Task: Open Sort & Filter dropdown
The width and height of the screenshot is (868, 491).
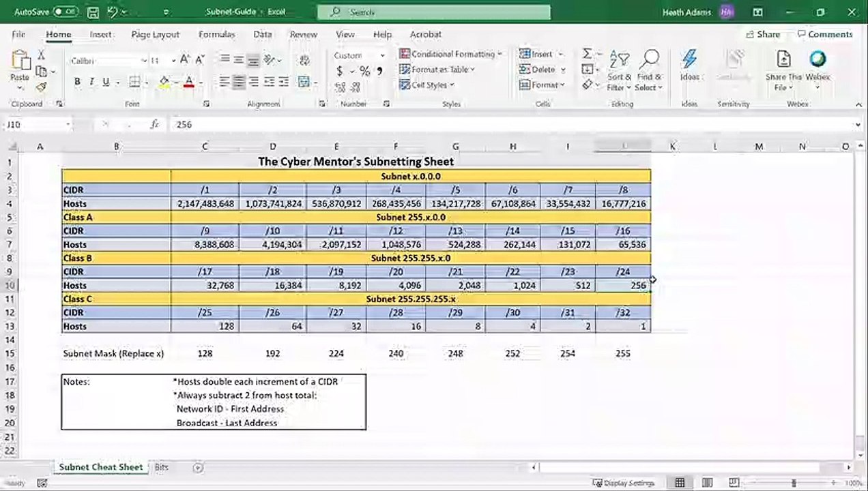Action: (x=619, y=70)
